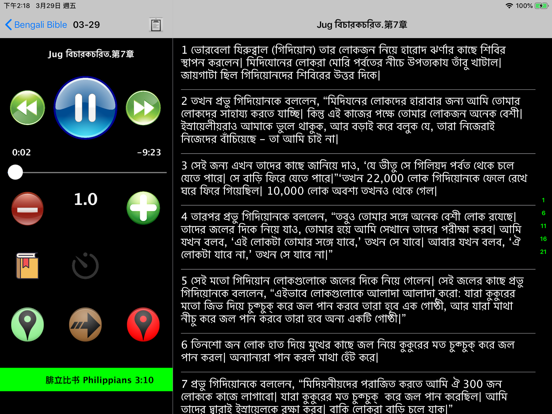Jump to verse 11 in index

(x=543, y=226)
